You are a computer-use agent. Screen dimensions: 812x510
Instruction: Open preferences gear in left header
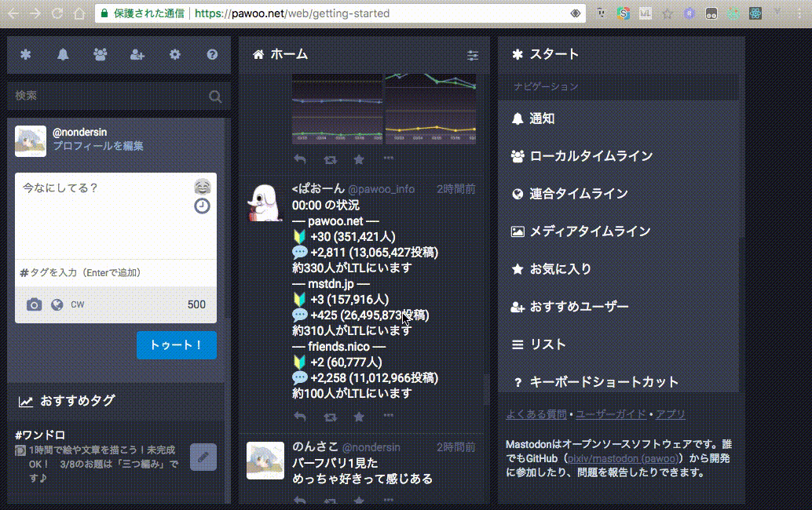(175, 54)
